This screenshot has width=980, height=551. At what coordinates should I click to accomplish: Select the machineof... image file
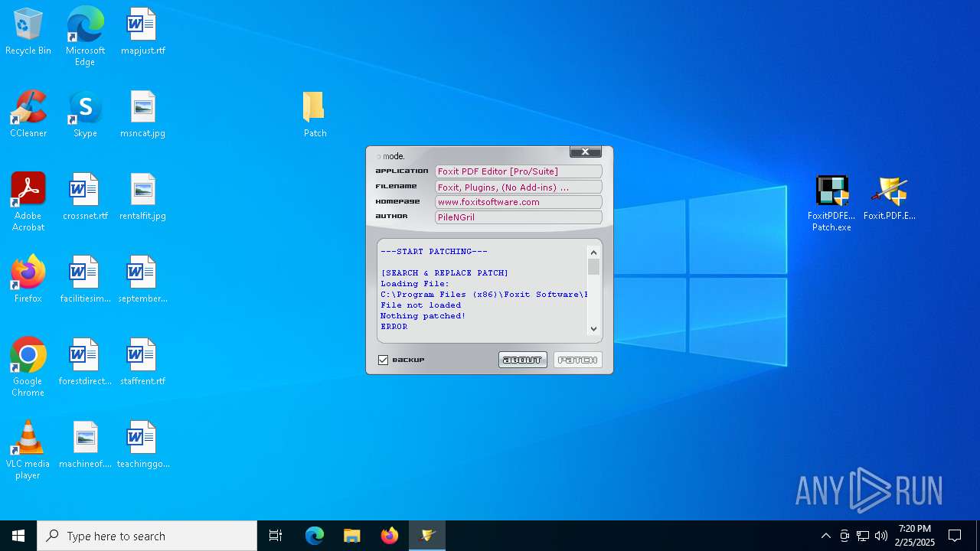pos(85,445)
